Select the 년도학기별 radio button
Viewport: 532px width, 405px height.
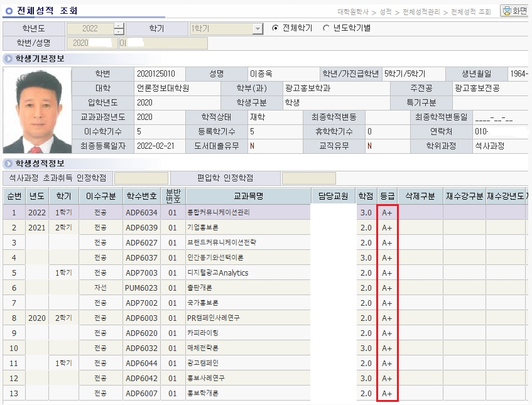(326, 28)
